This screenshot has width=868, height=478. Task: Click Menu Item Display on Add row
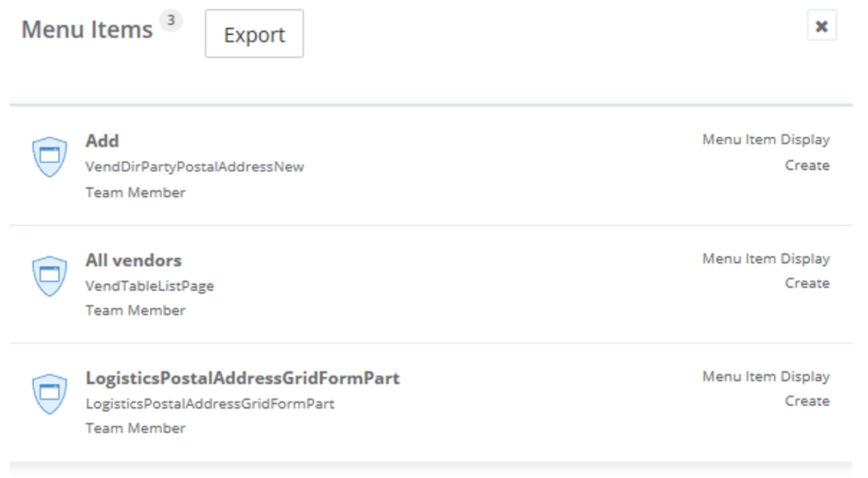pyautogui.click(x=766, y=140)
